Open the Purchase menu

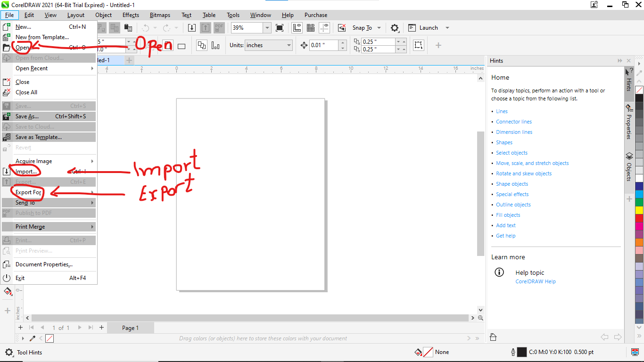316,15
